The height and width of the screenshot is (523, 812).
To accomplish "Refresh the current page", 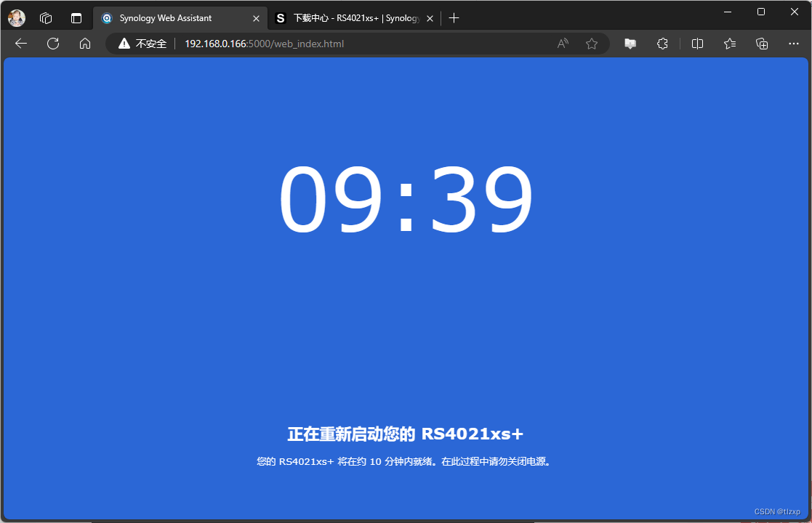I will (53, 44).
